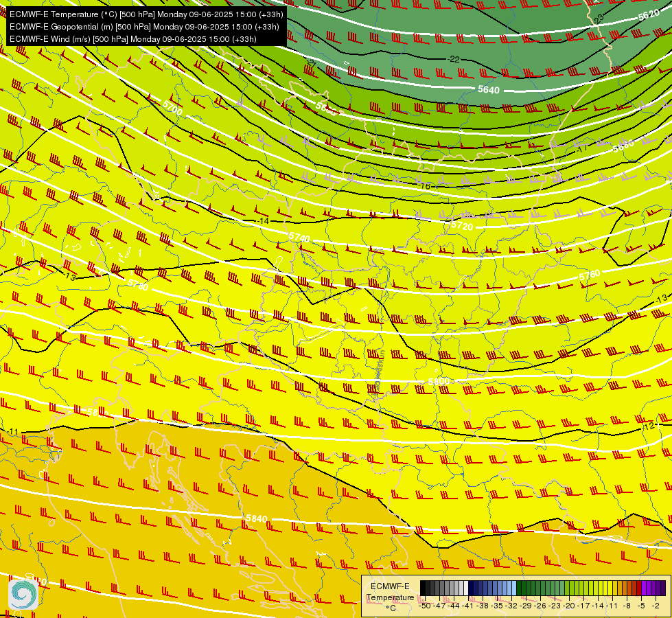Click the -17 isotherm label
Viewport: 672px width, 618px height.
point(581,148)
